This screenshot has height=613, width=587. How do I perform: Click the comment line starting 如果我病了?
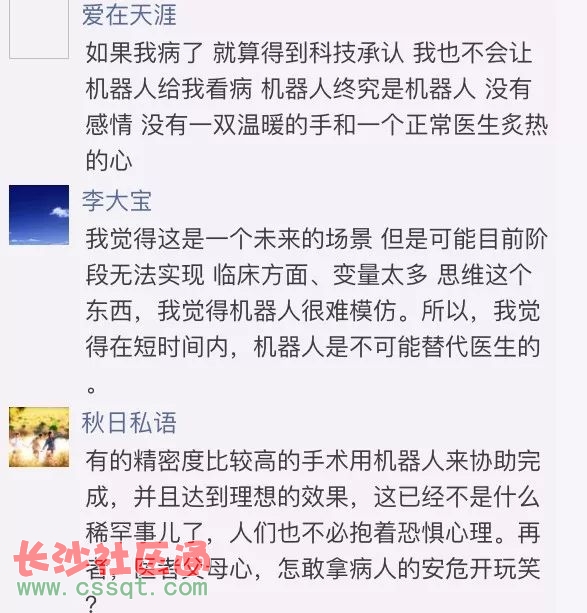[309, 53]
